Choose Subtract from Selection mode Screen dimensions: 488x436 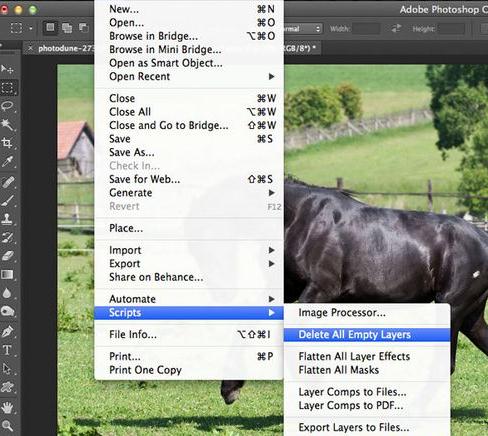coord(83,28)
